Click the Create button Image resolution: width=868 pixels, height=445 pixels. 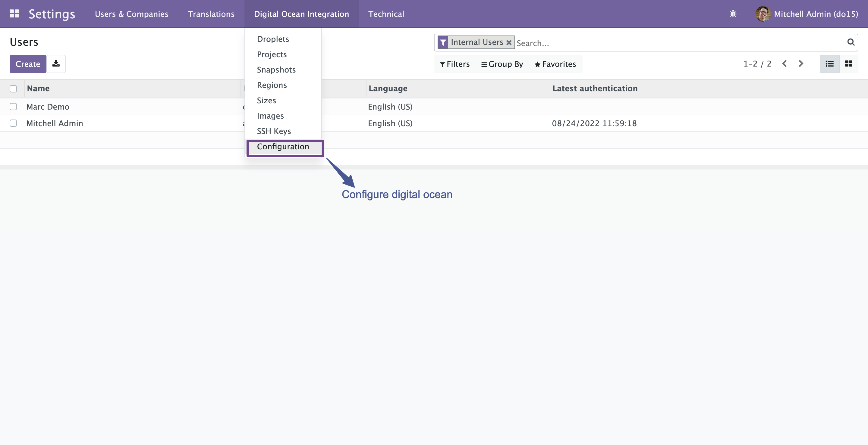click(28, 64)
